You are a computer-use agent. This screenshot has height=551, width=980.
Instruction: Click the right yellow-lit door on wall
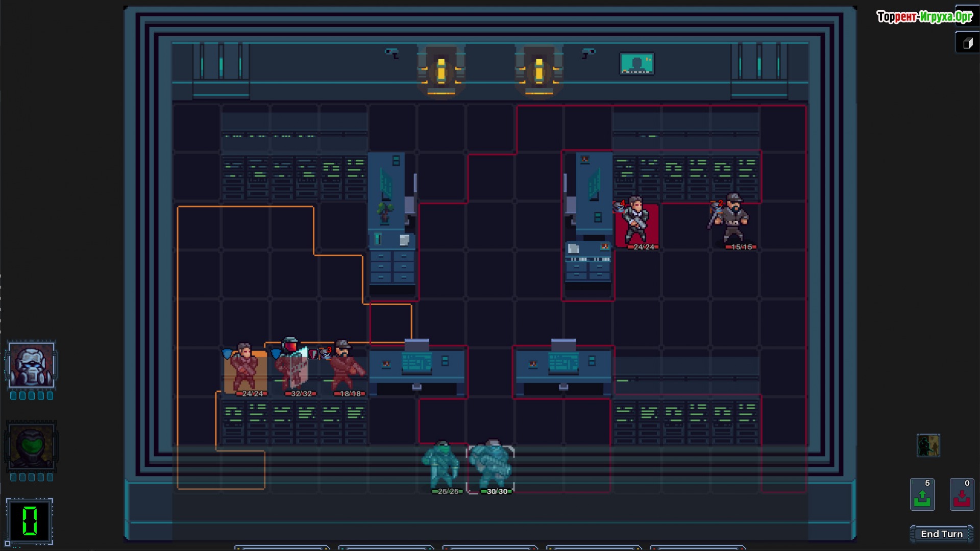538,71
